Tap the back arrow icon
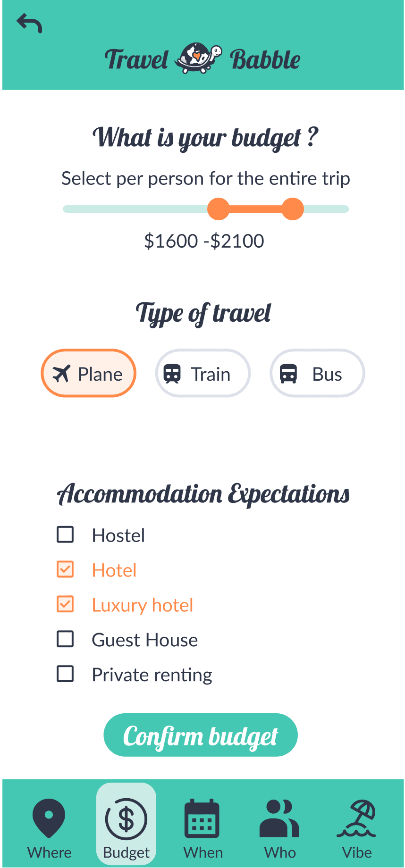The width and height of the screenshot is (405, 868). [x=29, y=23]
